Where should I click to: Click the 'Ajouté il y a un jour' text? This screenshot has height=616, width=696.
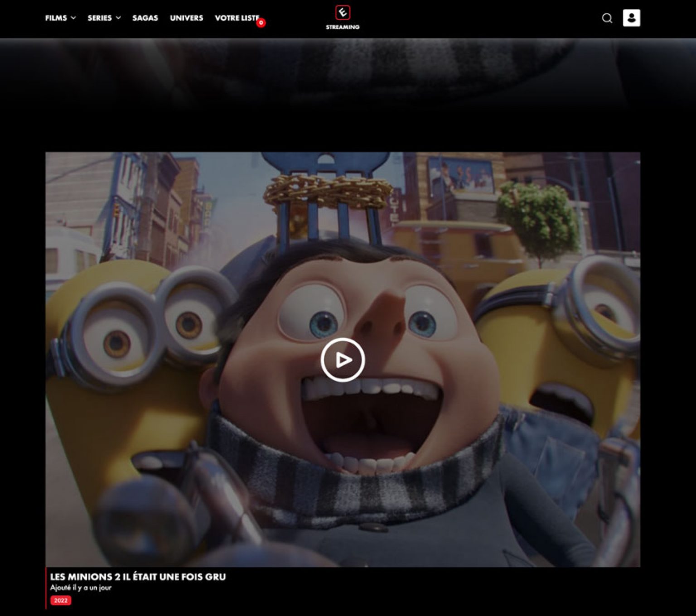coord(81,588)
